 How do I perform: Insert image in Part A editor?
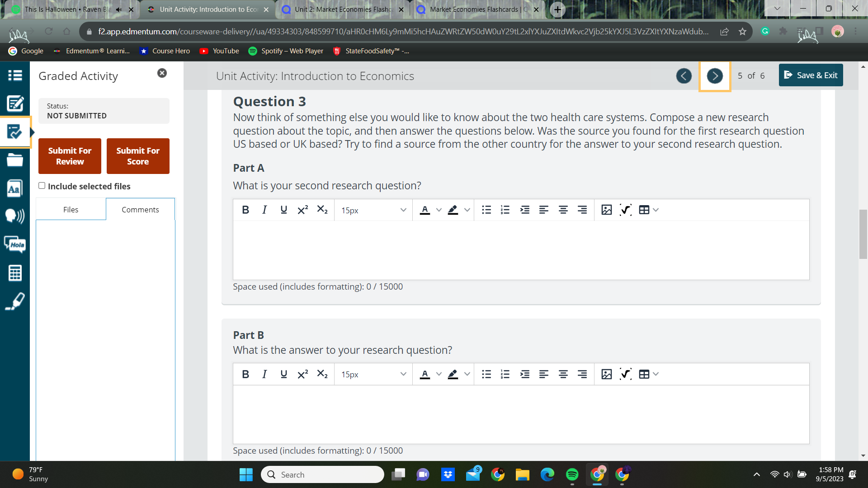tap(606, 210)
